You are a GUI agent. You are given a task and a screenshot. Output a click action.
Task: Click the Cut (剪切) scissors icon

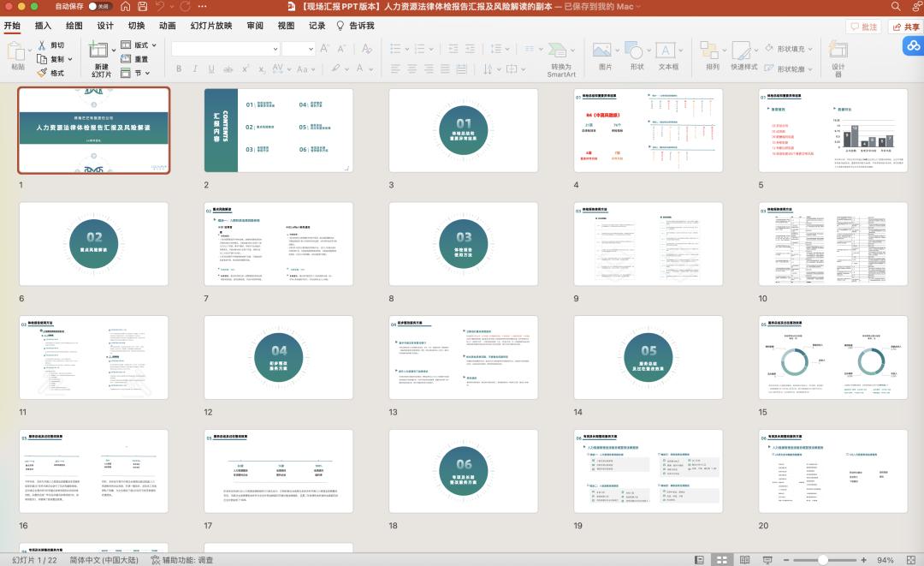pos(42,45)
